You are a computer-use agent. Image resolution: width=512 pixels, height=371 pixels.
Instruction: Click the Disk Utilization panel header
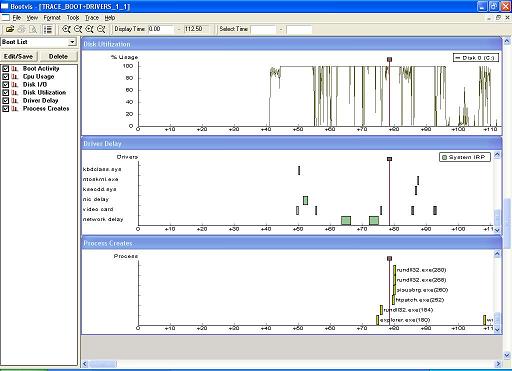(x=291, y=44)
